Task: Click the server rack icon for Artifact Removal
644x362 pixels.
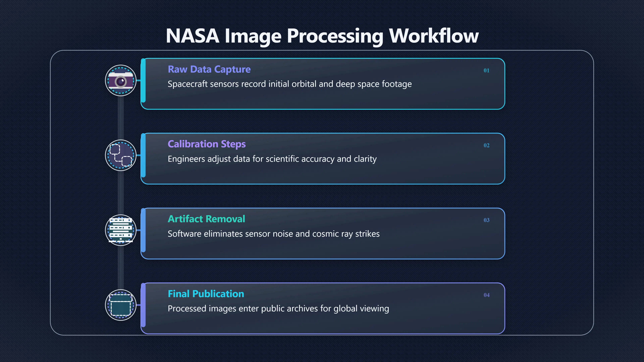Action: [x=121, y=230]
